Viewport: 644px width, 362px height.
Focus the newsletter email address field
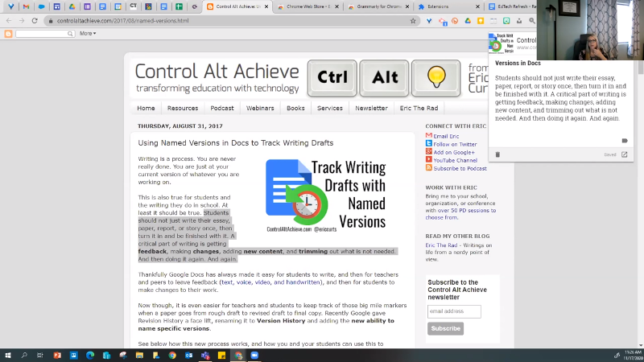(454, 311)
